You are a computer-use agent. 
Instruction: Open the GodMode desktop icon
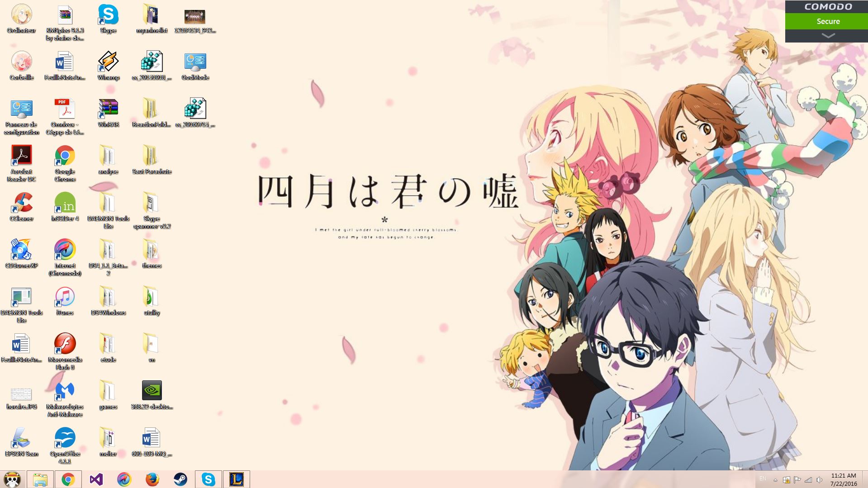click(x=195, y=66)
